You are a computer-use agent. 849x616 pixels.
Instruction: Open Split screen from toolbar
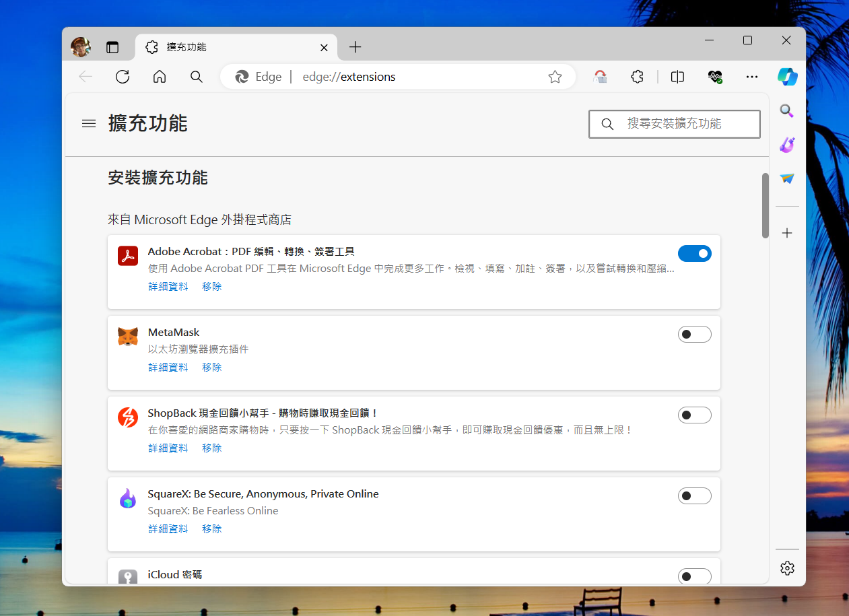pos(677,77)
